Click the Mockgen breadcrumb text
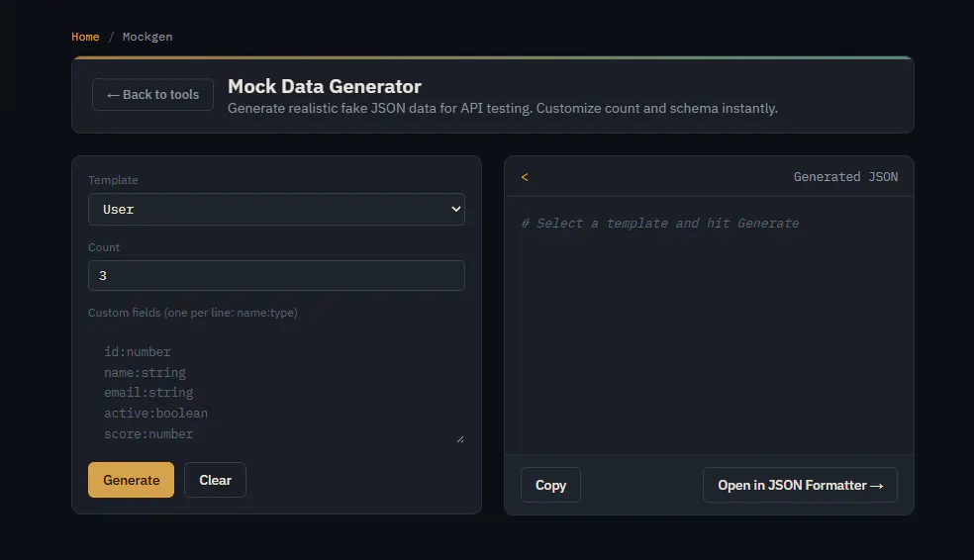Image resolution: width=974 pixels, height=560 pixels. pos(147,37)
